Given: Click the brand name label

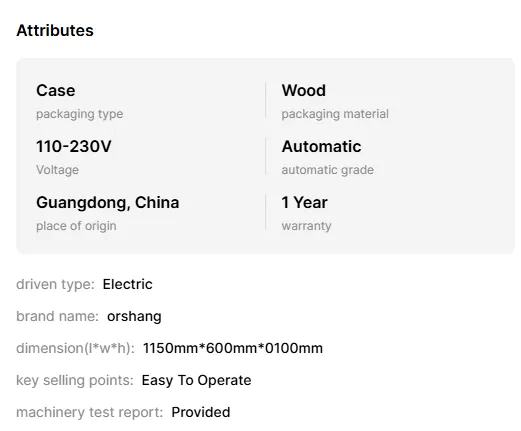Looking at the screenshot, I should tap(58, 316).
